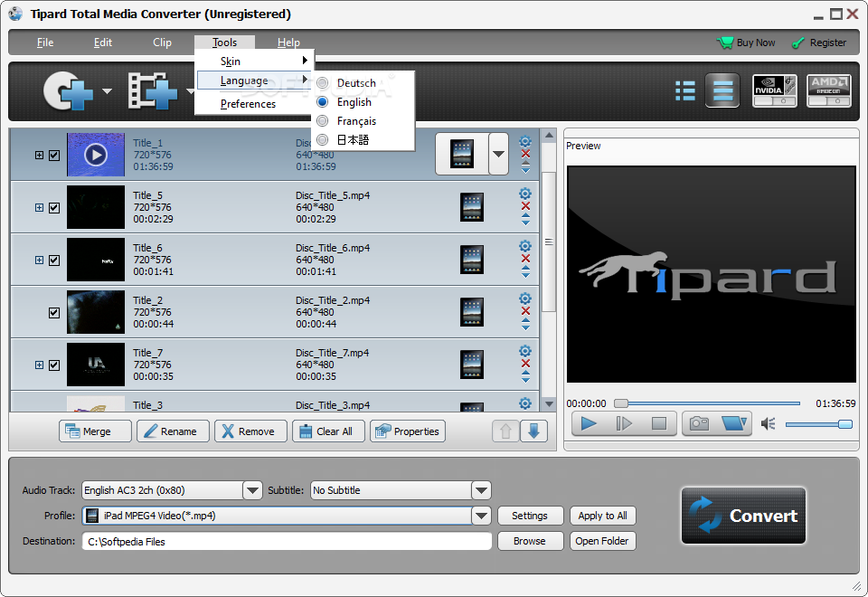Open settings gear for Title_6
868x597 pixels.
(x=525, y=246)
